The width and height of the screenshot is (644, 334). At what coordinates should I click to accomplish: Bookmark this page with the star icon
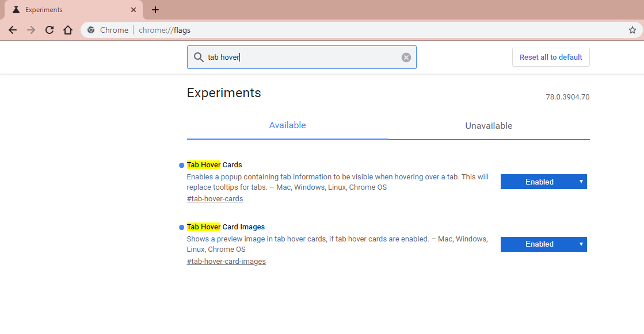coord(632,30)
